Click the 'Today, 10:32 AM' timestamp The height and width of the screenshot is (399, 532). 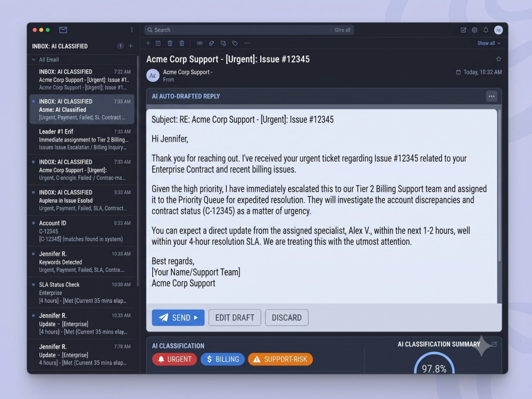(x=483, y=72)
